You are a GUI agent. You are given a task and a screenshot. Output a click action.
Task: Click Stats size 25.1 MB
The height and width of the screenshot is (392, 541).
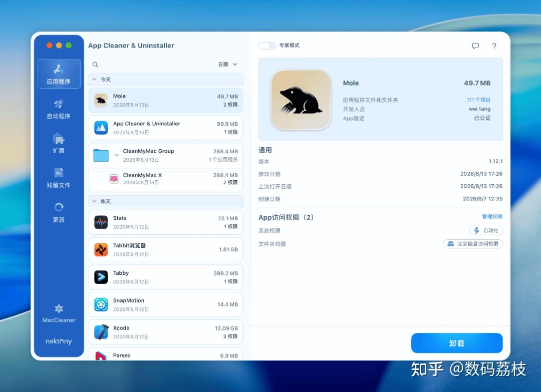228,218
